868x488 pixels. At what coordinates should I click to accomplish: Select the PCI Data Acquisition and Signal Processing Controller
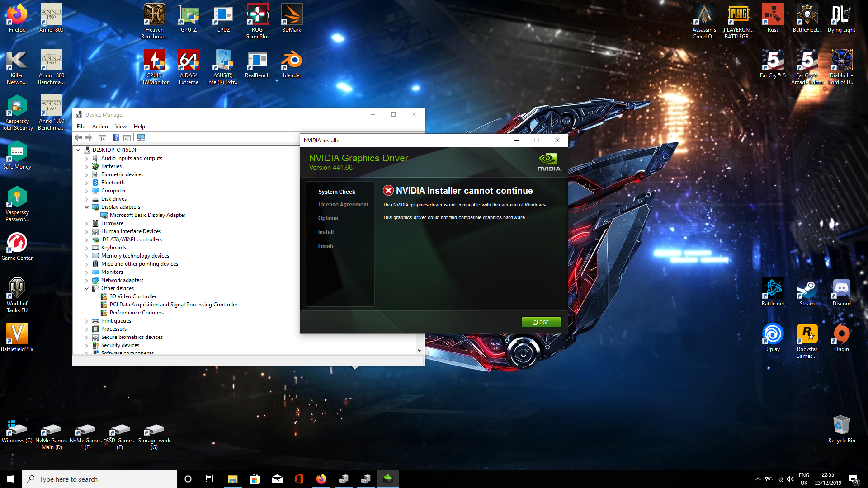173,305
